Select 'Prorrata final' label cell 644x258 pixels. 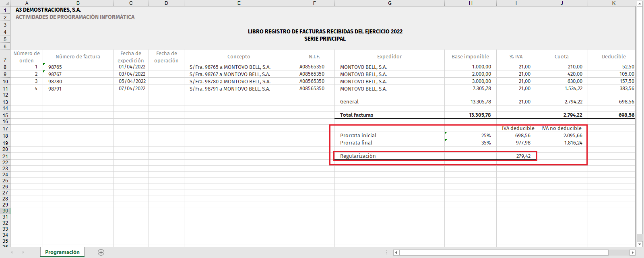click(x=390, y=143)
